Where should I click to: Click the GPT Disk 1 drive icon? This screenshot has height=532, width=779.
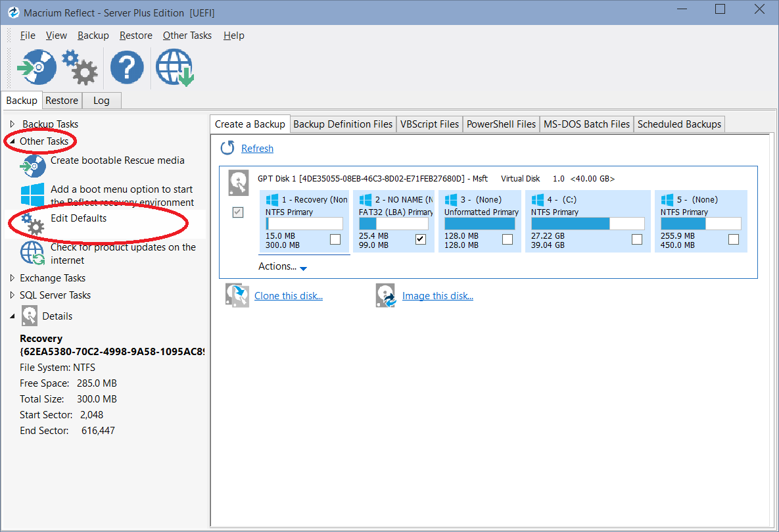pos(239,183)
